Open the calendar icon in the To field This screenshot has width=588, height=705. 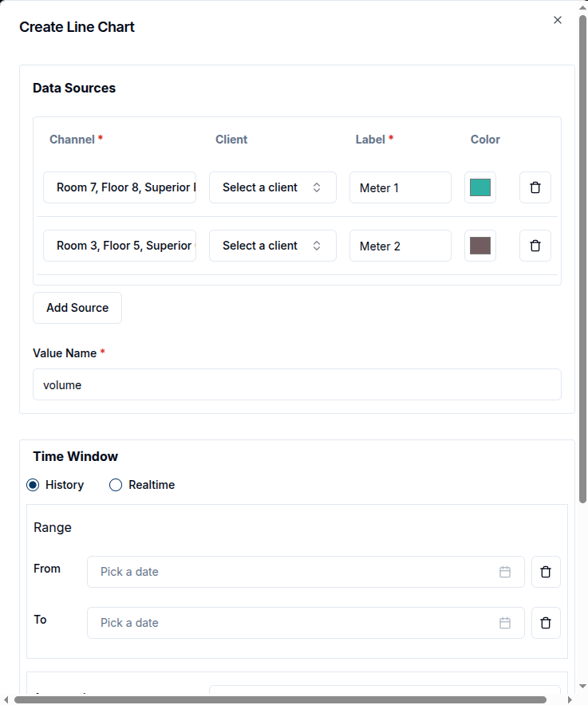(x=504, y=623)
